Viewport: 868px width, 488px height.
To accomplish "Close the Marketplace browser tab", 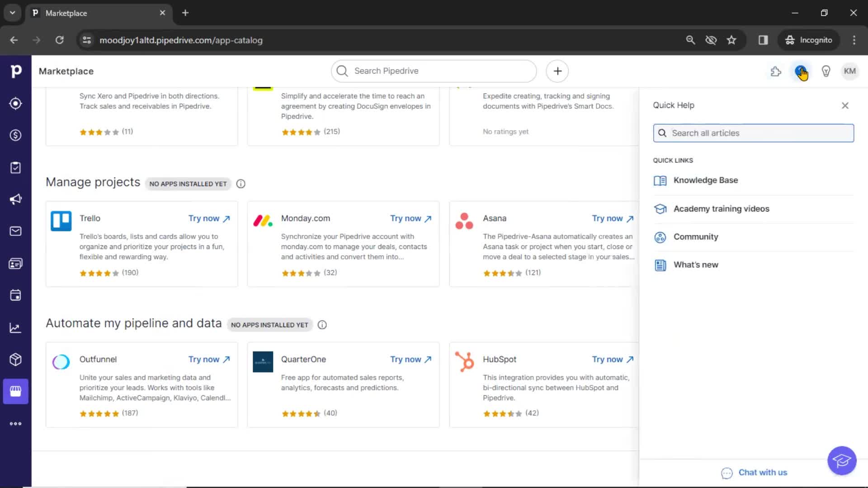I will (162, 13).
